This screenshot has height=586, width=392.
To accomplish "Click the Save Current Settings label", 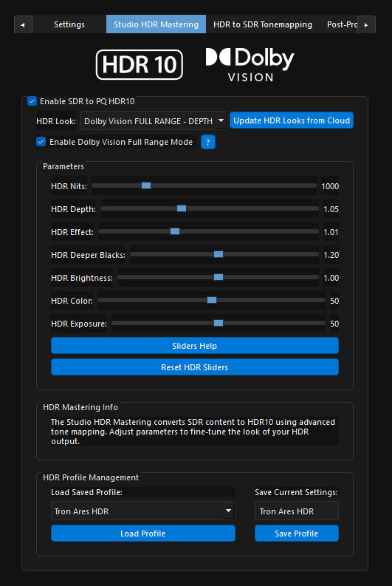I will (297, 492).
